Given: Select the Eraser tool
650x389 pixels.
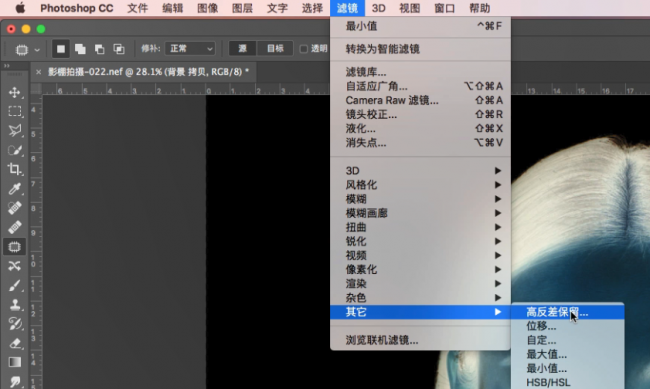Looking at the screenshot, I should (15, 343).
